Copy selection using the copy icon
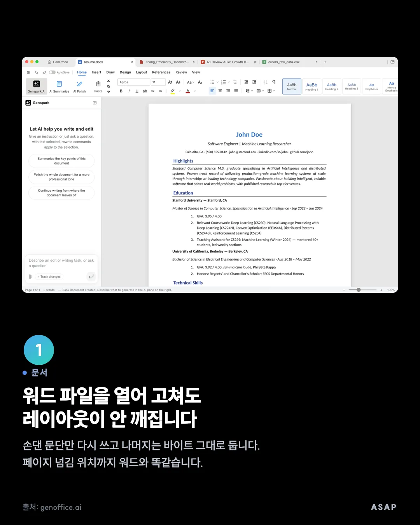Image resolution: width=420 pixels, height=525 pixels. point(108,86)
